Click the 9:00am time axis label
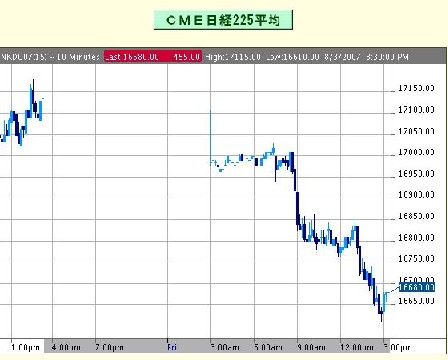 pos(311,347)
